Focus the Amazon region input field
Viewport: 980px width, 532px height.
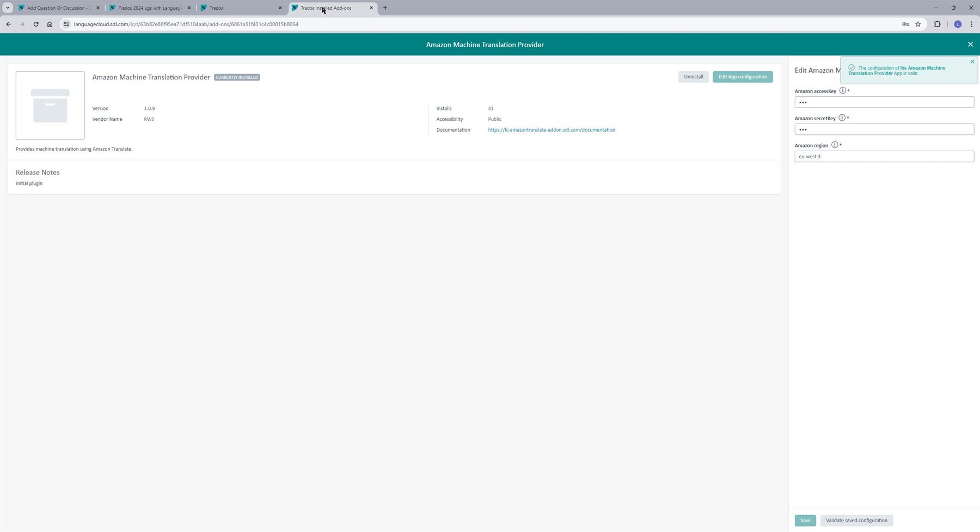tap(884, 157)
